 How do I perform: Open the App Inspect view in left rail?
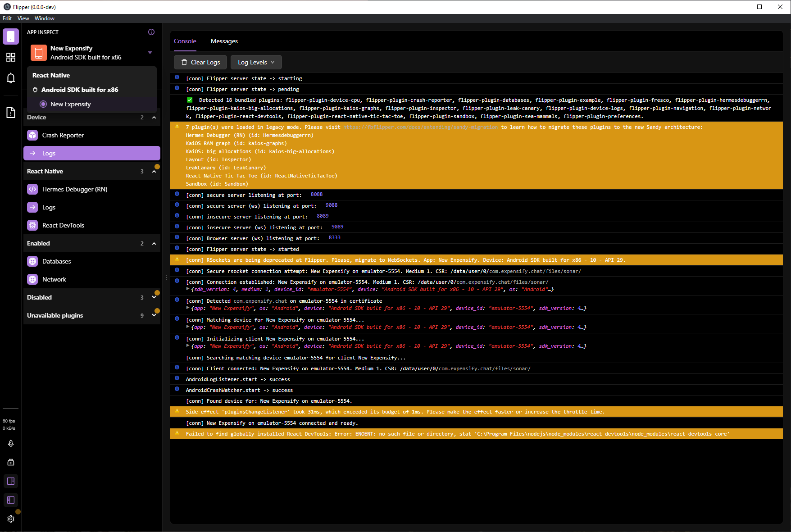click(11, 36)
